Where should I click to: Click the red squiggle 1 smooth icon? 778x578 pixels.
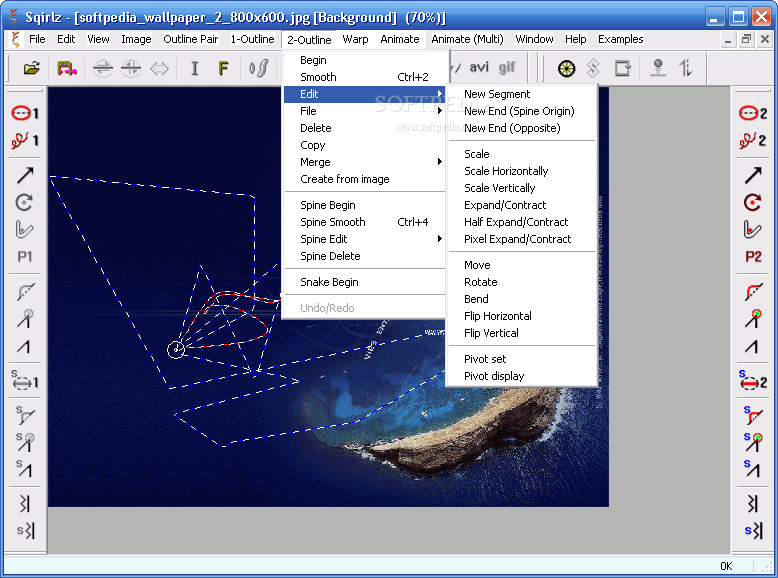(24, 140)
